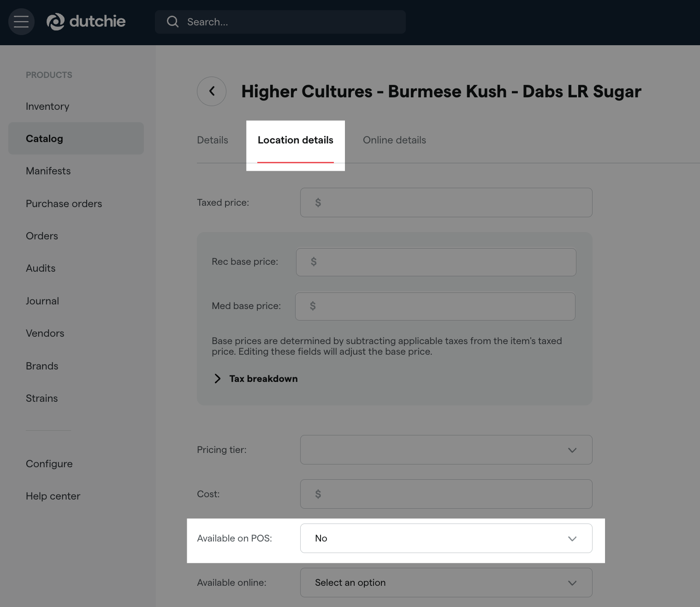Go to Purchase orders page
The width and height of the screenshot is (700, 607).
(x=64, y=204)
